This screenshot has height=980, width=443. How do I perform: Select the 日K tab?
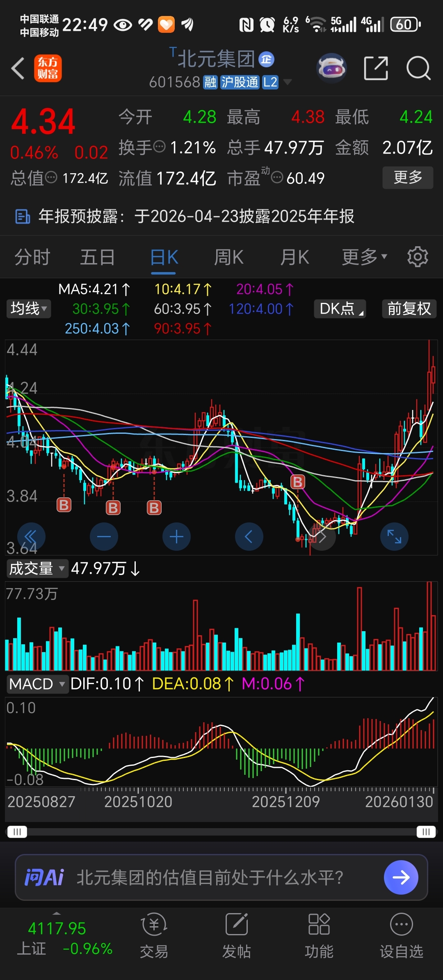164,258
